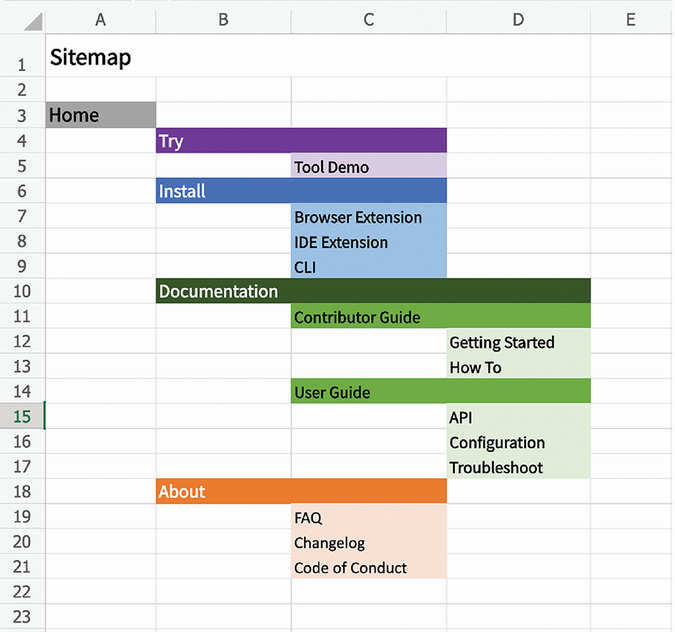Click the blue Install cell
The image size is (675, 632).
(x=223, y=191)
